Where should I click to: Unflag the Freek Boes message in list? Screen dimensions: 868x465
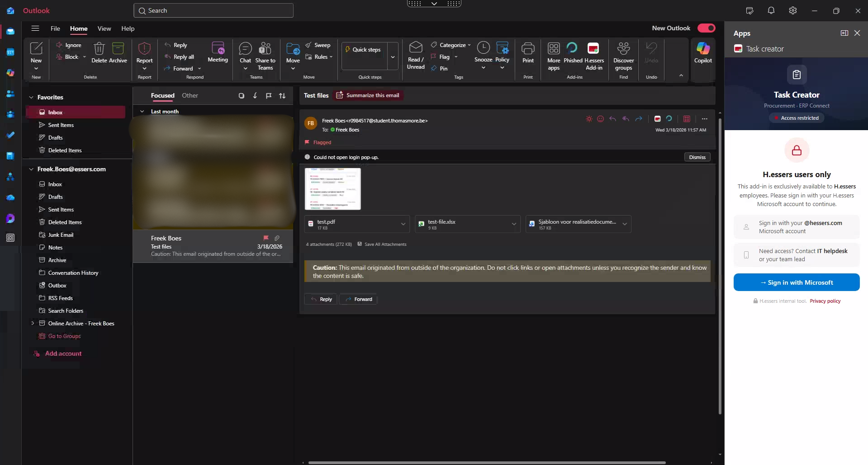pos(266,238)
